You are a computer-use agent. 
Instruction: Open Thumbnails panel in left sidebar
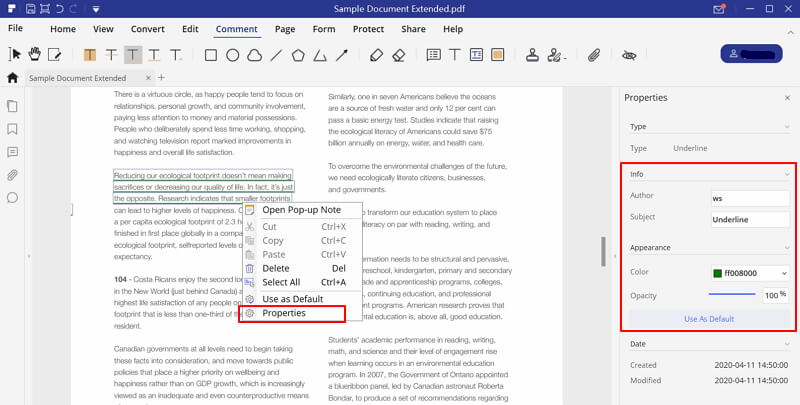[12, 106]
